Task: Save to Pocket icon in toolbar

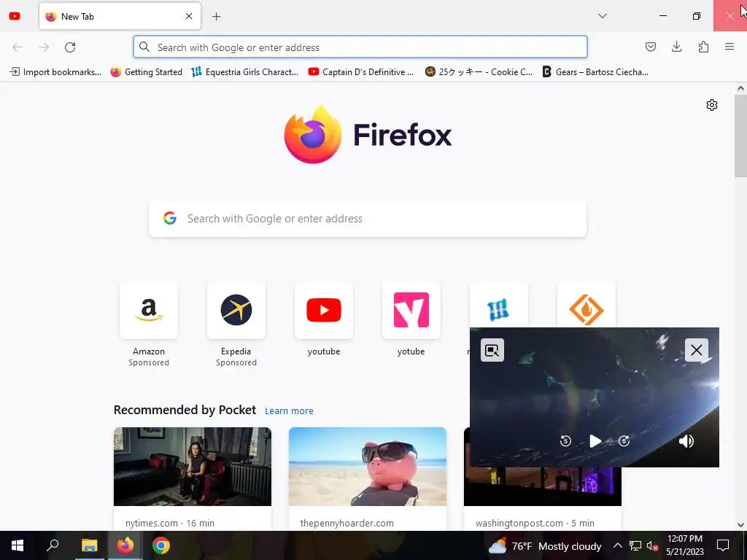Action: (650, 47)
